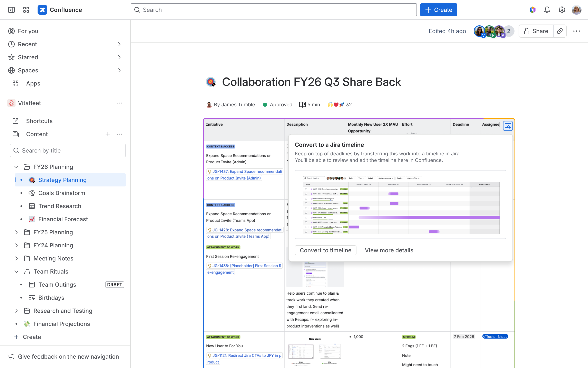
Task: Click the megaphone feedback icon
Action: [x=11, y=357]
